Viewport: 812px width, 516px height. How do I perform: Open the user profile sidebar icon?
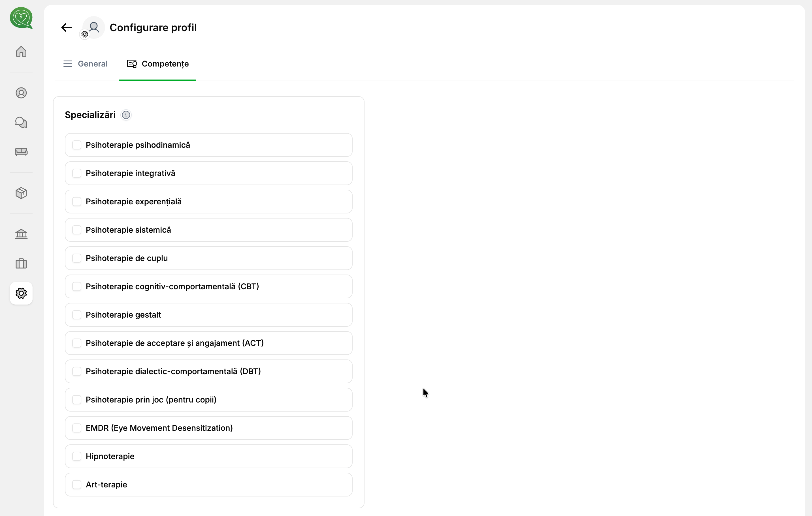point(21,93)
